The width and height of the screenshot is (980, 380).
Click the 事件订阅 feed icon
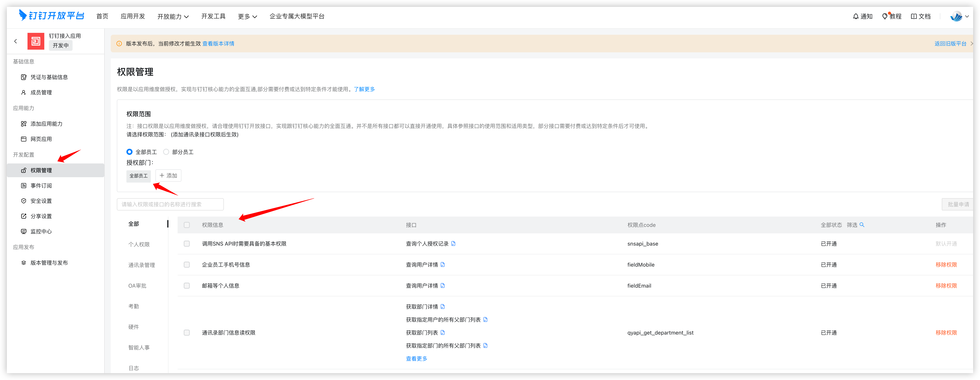coord(24,186)
